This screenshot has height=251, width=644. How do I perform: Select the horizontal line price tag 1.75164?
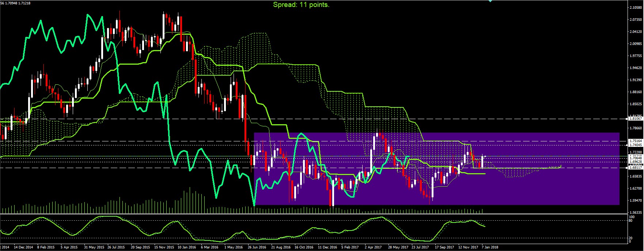(x=636, y=141)
